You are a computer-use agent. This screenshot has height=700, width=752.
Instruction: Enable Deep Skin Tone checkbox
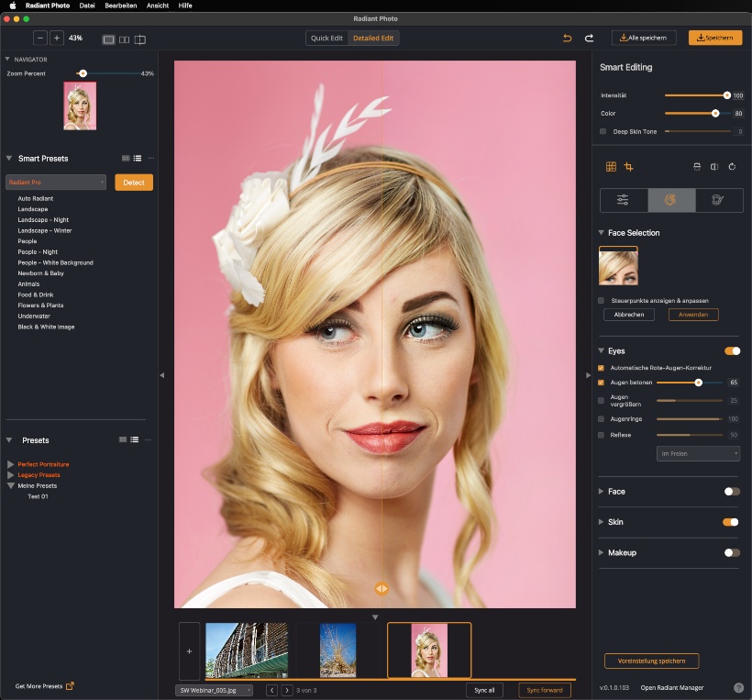pos(603,131)
